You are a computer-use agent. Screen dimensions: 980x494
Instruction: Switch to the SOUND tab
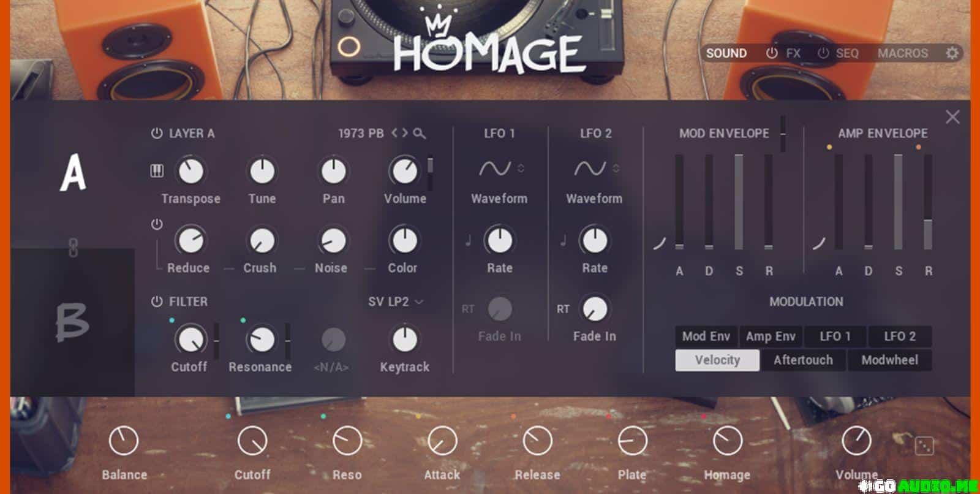point(726,53)
